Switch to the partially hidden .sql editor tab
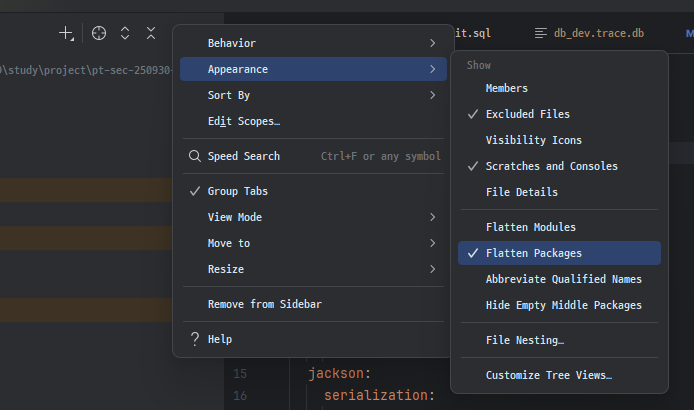Screen dimensions: 694x410 pos(473,33)
